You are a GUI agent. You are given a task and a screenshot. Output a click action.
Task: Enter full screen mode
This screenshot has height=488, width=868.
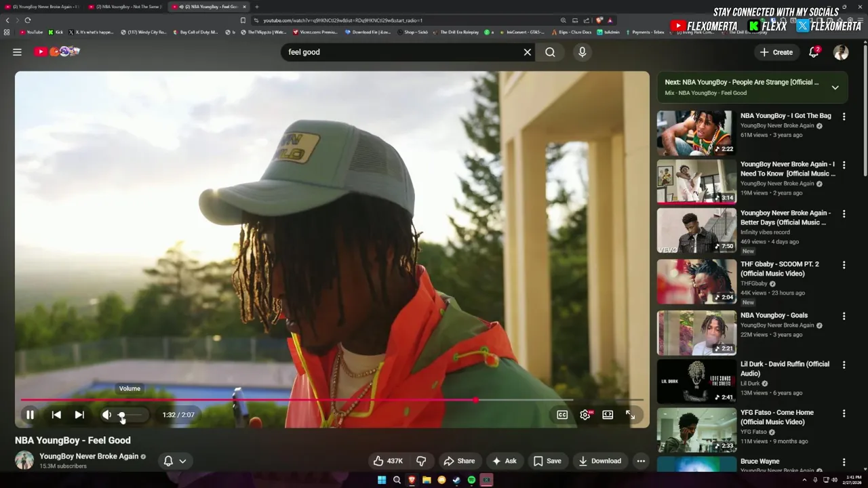[630, 415]
